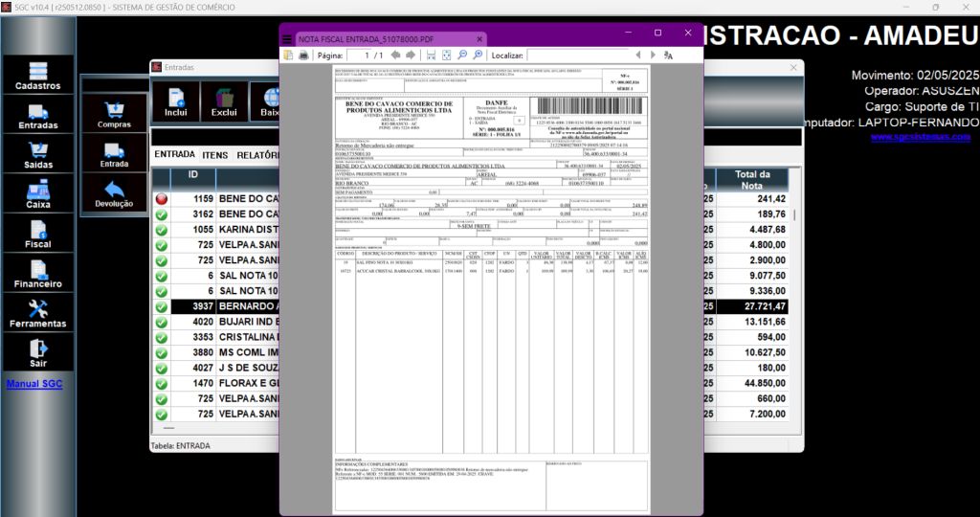The height and width of the screenshot is (517, 980).
Task: Close the Entradas window
Action: click(793, 67)
